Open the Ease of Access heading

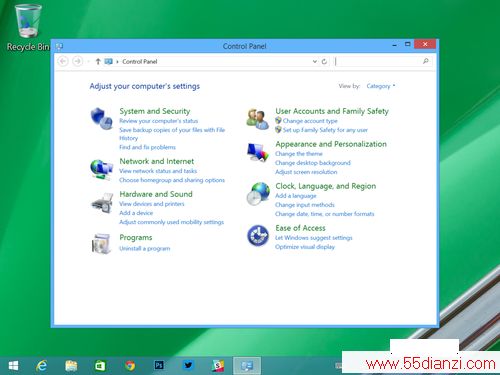point(300,228)
